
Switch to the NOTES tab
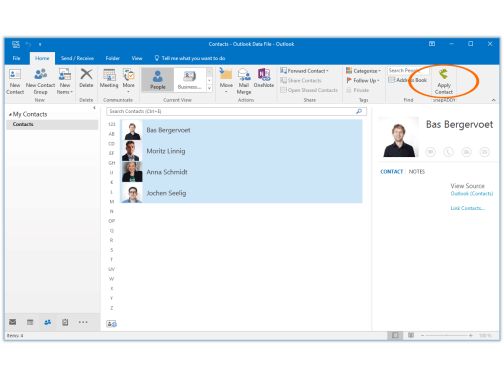[x=417, y=172]
